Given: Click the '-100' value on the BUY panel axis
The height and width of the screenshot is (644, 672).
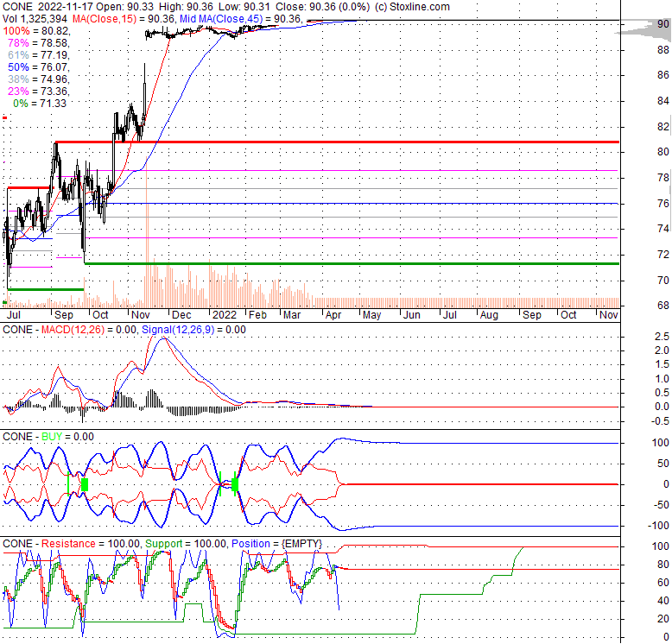Looking at the screenshot, I should click(658, 526).
